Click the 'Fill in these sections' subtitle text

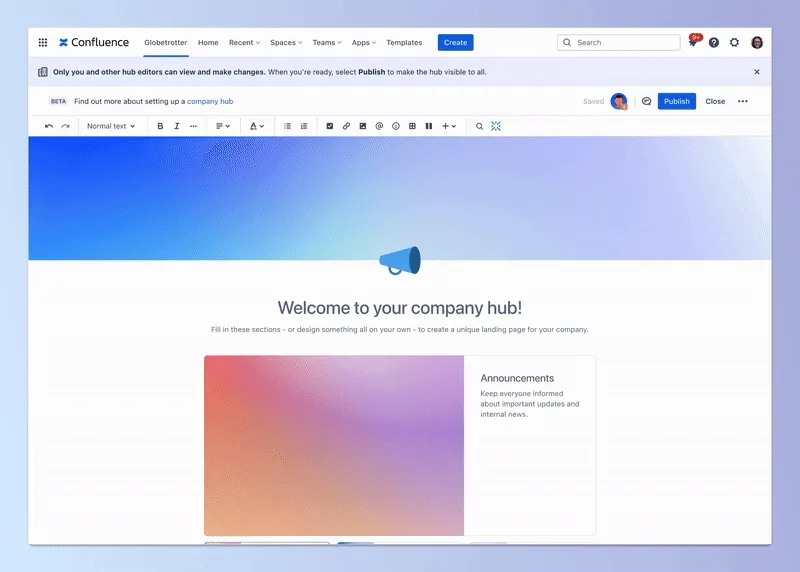click(x=400, y=330)
